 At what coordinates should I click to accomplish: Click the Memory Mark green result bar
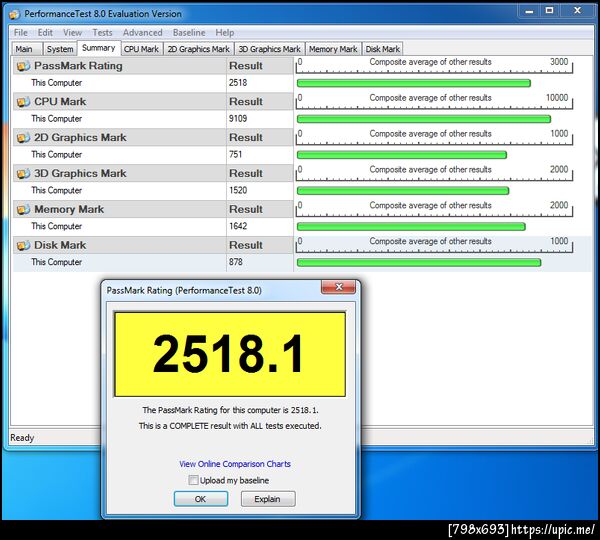tap(411, 227)
